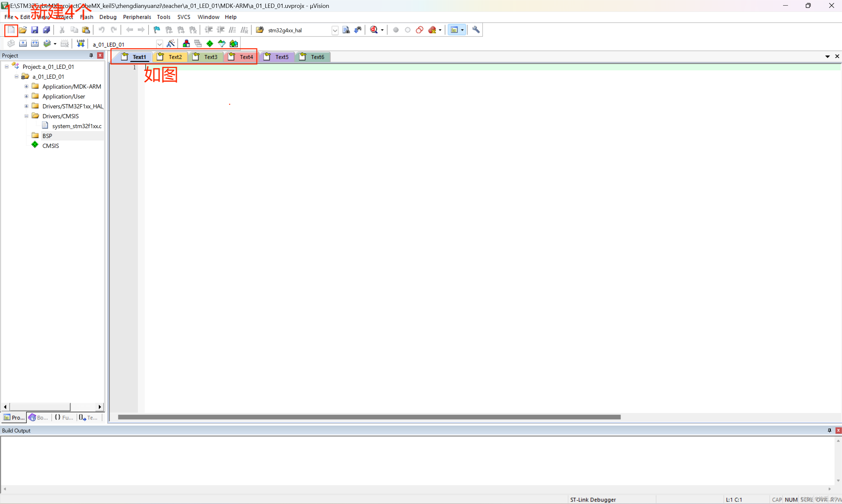Toggle pin on Build Output panel
Image resolution: width=842 pixels, height=504 pixels.
point(829,430)
